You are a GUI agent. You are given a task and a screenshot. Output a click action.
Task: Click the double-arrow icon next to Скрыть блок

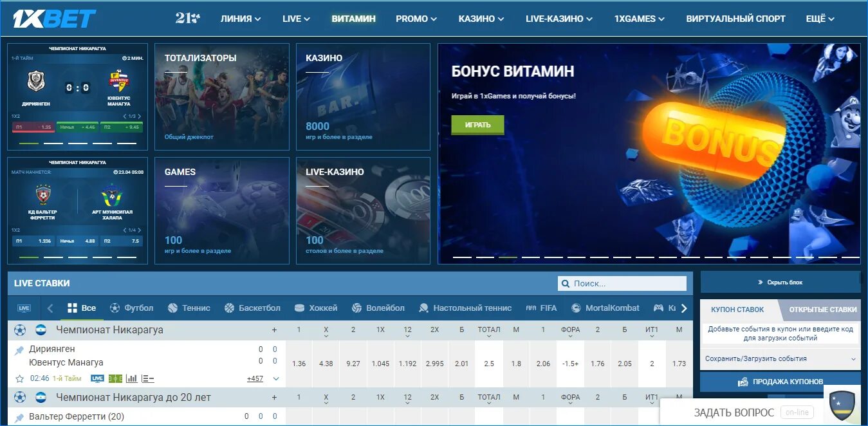[760, 282]
